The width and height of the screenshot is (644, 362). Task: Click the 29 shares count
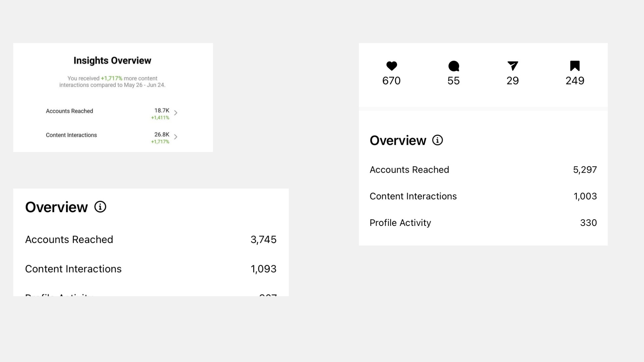point(513,81)
